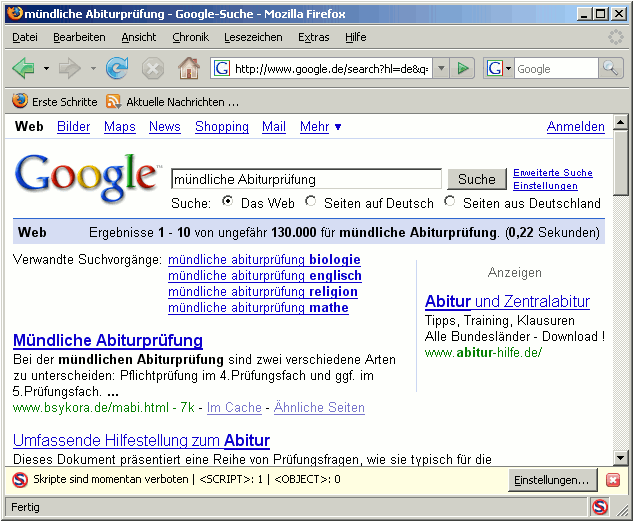Open the Forward history dropdown arrow

(93, 68)
